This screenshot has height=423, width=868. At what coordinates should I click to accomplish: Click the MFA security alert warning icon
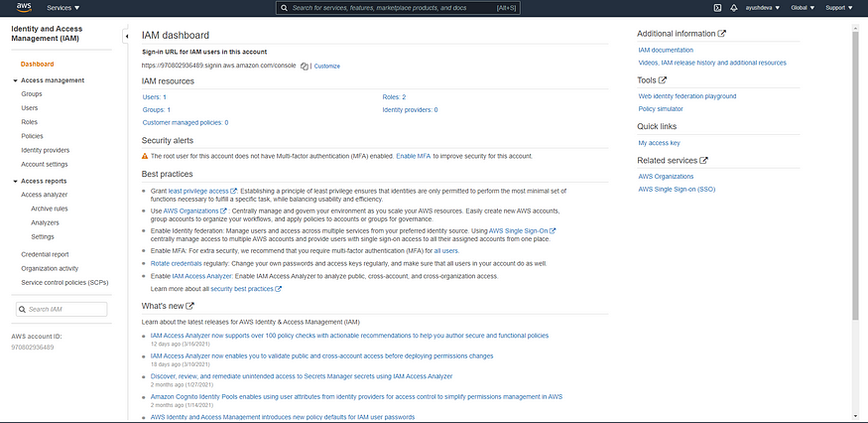pos(145,156)
